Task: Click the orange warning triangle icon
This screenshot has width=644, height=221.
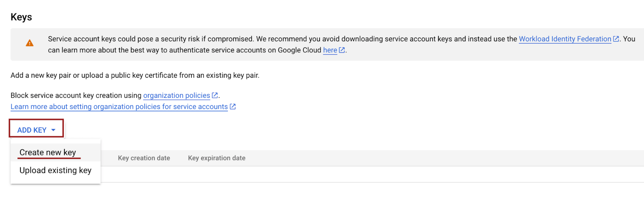Action: [30, 43]
